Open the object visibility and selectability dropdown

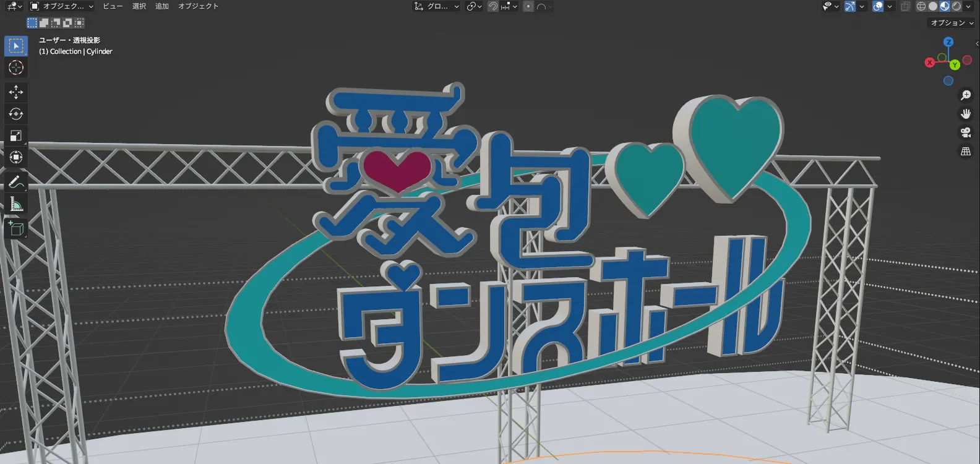(x=830, y=6)
